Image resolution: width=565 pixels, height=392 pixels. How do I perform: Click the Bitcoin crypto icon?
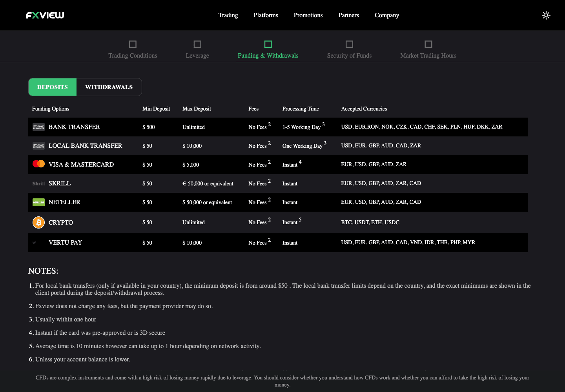[x=38, y=222]
